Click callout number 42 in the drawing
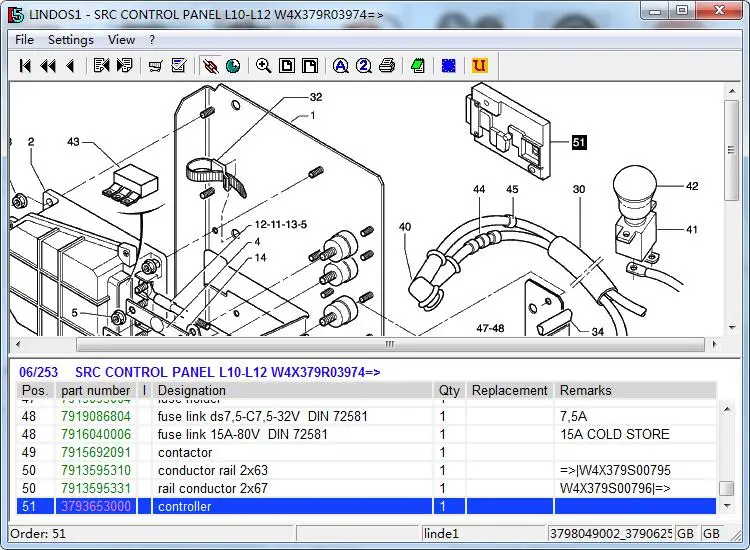Image resolution: width=750 pixels, height=550 pixels. 692,186
